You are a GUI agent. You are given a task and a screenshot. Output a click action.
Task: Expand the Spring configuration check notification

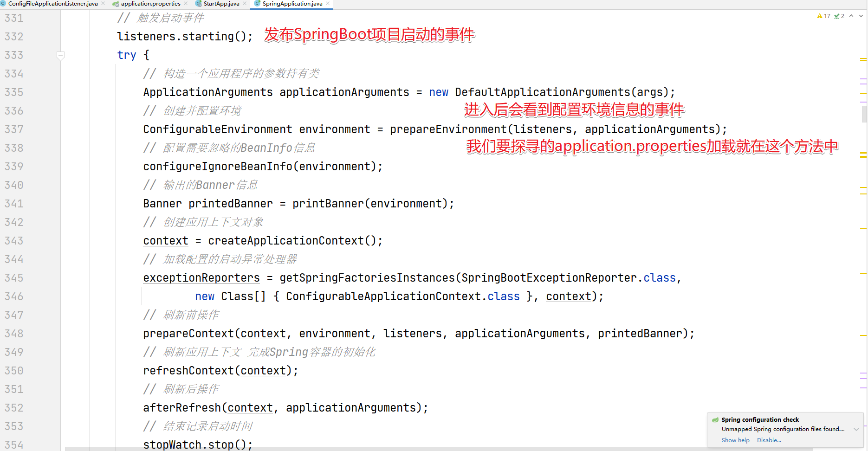pos(856,429)
